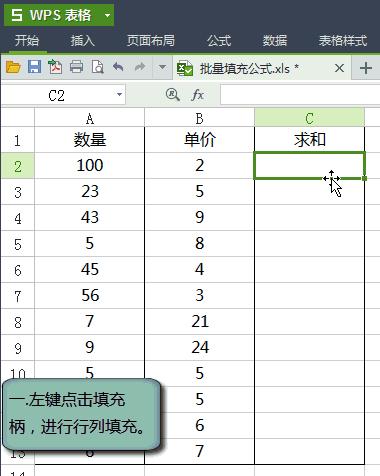Select cell B4 containing 9
Image resolution: width=380 pixels, height=476 pixels.
click(x=199, y=218)
